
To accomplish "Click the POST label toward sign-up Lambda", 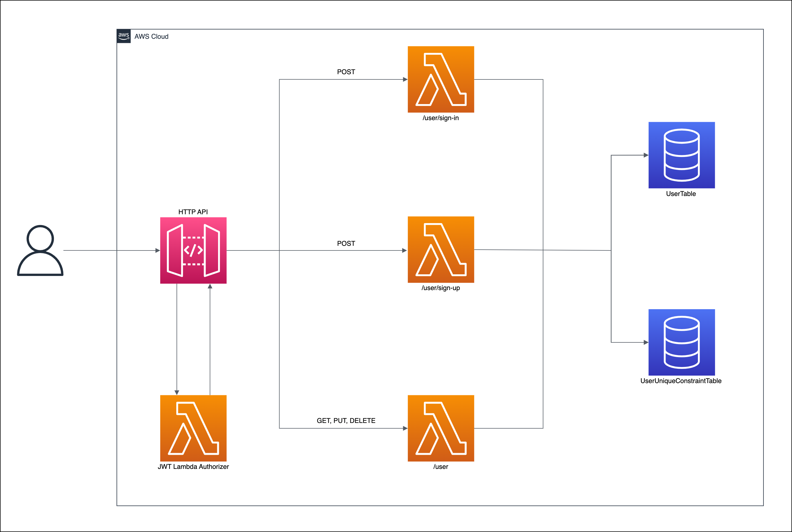I will tap(346, 243).
